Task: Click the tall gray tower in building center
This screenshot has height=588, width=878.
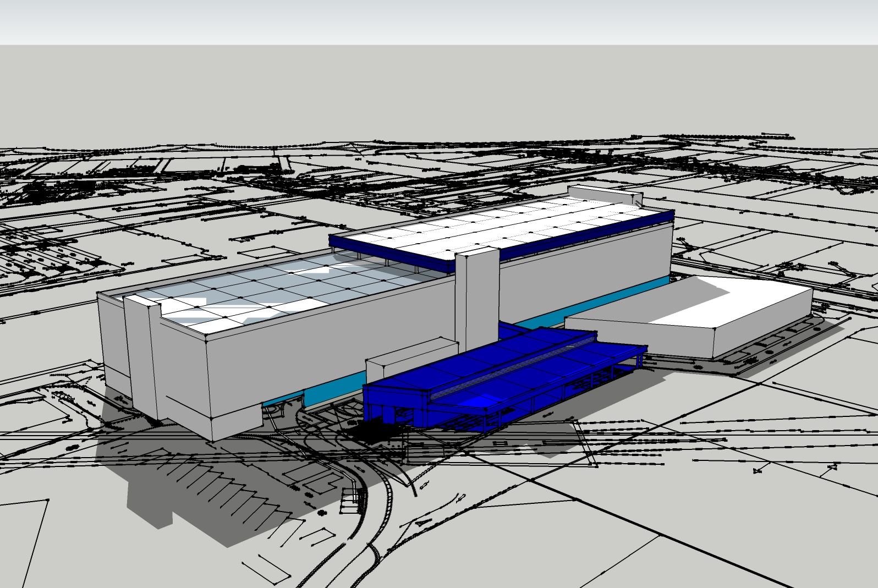Action: click(x=476, y=297)
